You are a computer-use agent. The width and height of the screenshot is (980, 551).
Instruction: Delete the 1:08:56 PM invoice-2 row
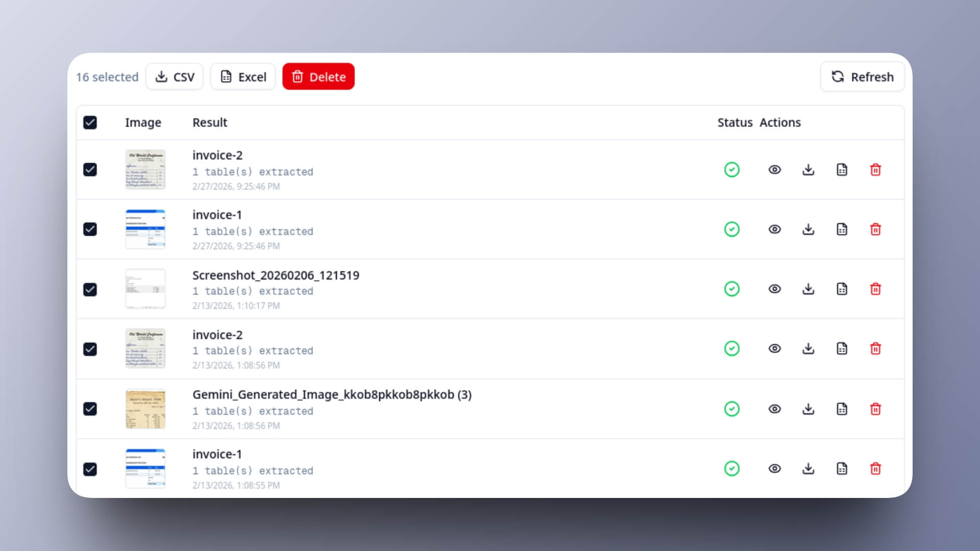tap(876, 348)
